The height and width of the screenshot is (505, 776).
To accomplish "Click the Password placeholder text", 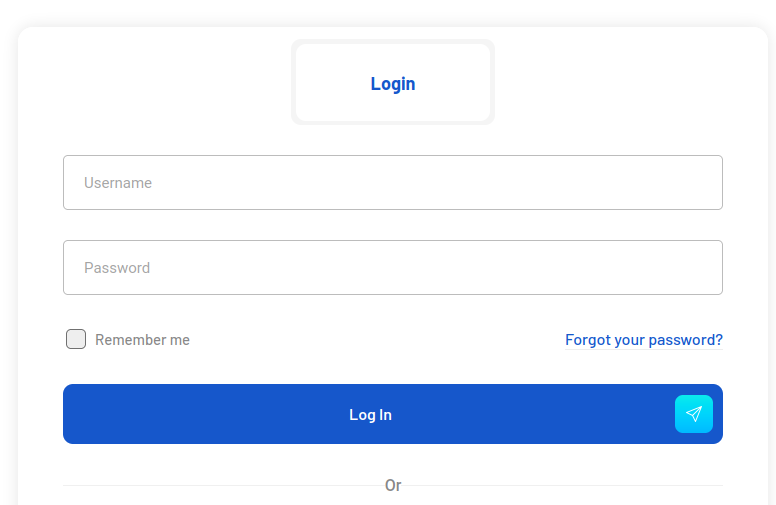I will click(117, 268).
